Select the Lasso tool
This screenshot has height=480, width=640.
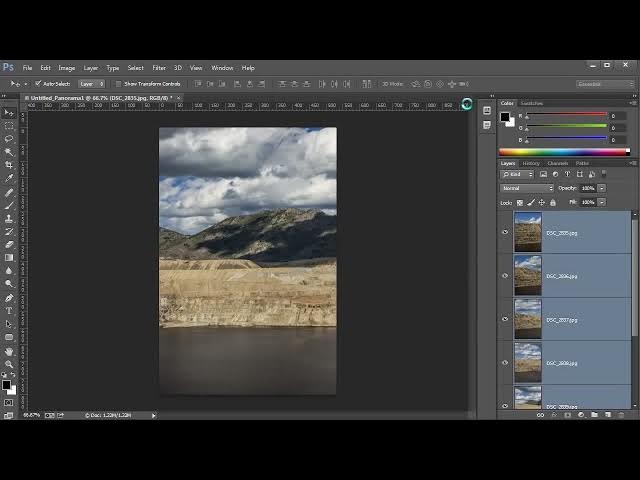pos(9,139)
